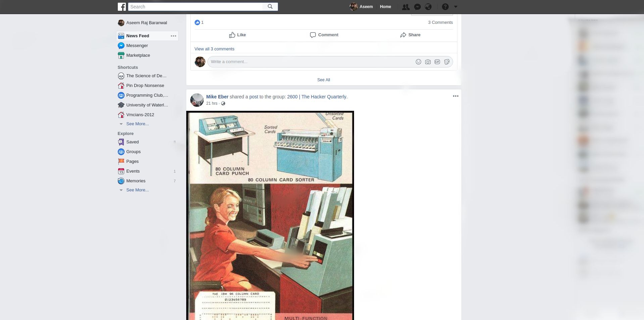Click the Marketplace storefront icon

(x=121, y=55)
